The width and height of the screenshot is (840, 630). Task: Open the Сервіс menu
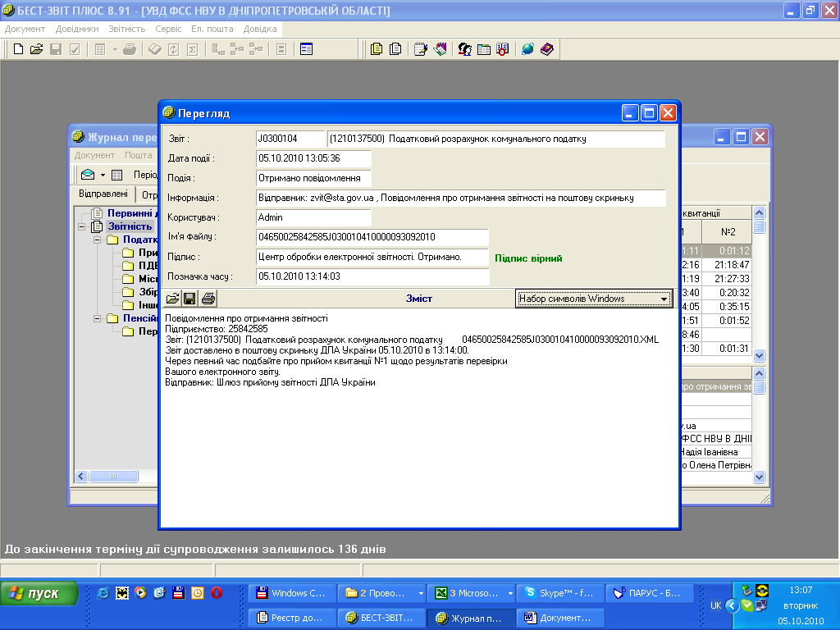pyautogui.click(x=168, y=29)
